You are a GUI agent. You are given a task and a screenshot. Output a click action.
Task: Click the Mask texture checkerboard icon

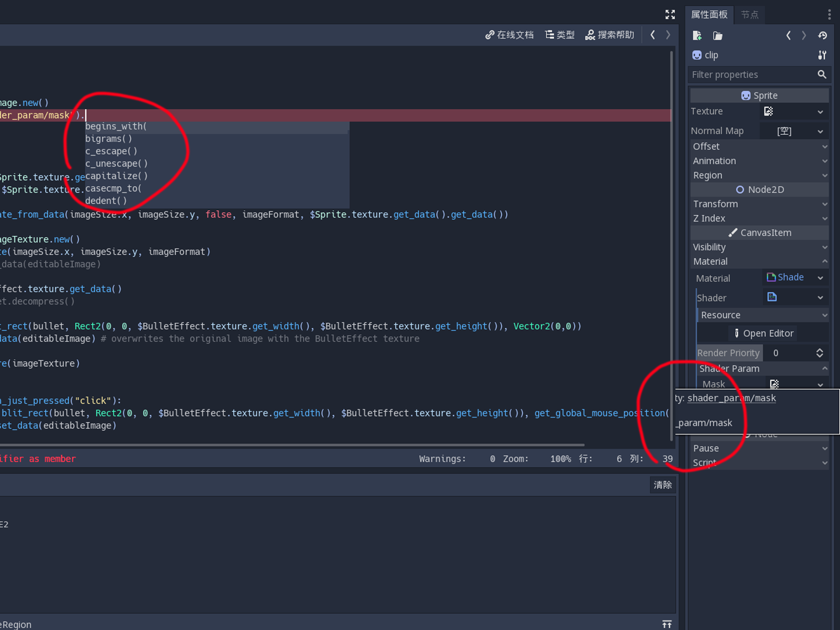click(x=775, y=384)
